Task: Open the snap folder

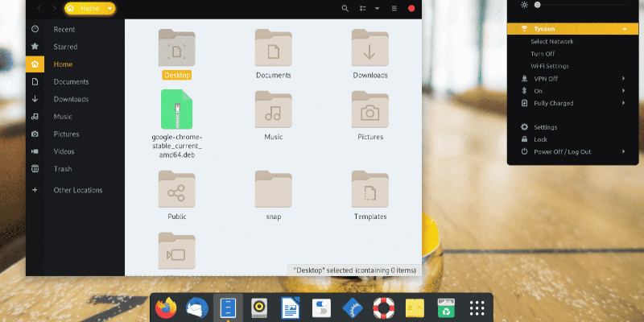Action: 274,189
